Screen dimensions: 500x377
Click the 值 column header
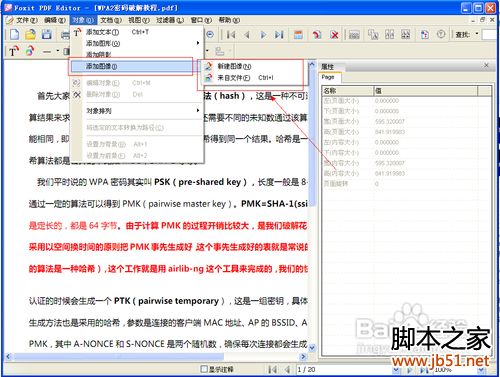425,91
